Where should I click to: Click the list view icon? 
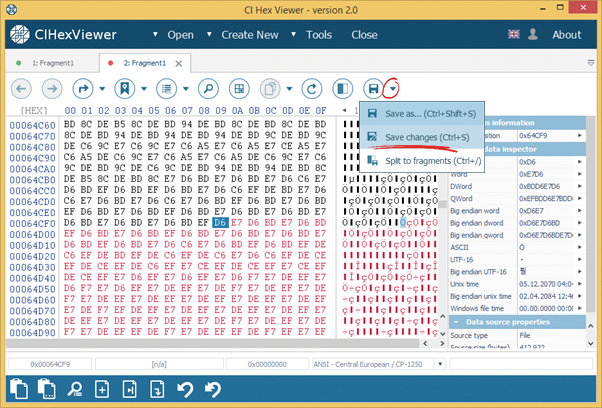click(x=167, y=89)
